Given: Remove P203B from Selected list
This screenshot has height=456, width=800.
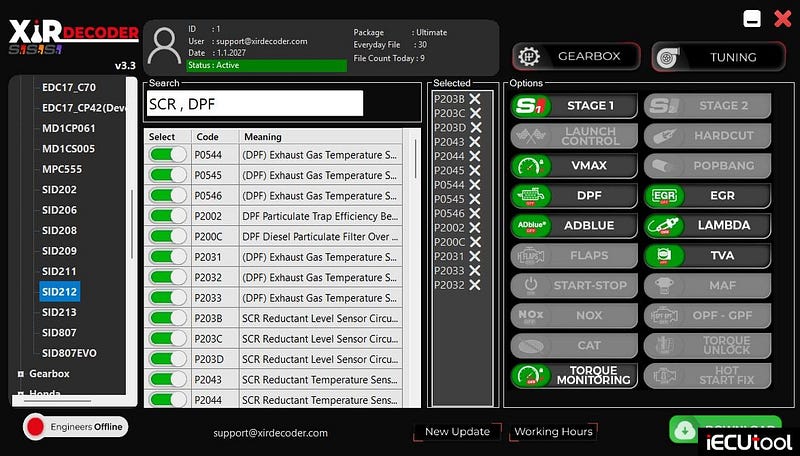Looking at the screenshot, I should (475, 98).
